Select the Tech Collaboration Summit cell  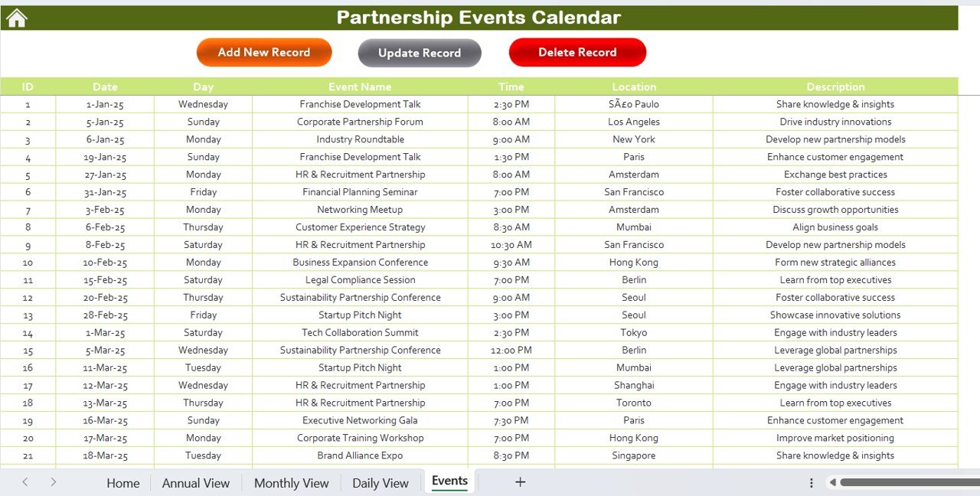coord(360,333)
